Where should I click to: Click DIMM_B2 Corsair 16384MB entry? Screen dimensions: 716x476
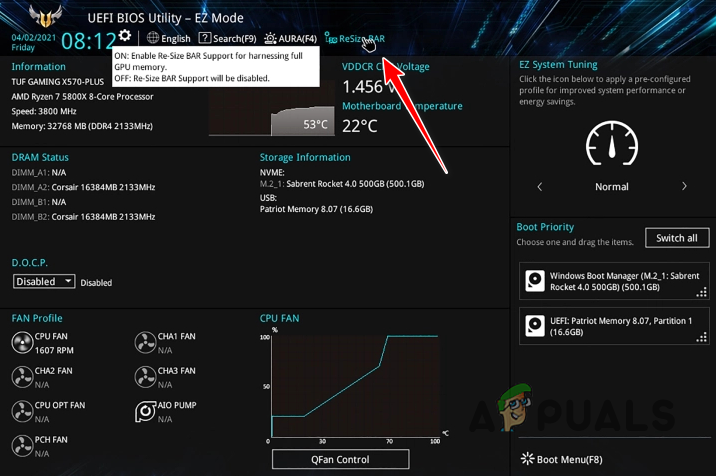tap(83, 217)
